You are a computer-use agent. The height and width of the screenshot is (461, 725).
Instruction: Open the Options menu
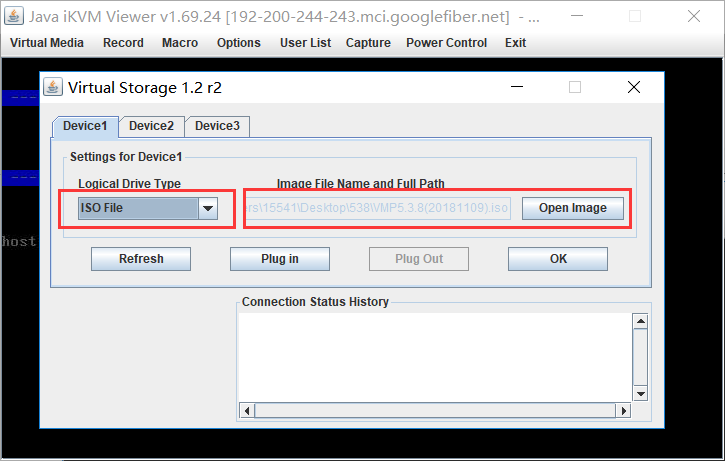(238, 43)
